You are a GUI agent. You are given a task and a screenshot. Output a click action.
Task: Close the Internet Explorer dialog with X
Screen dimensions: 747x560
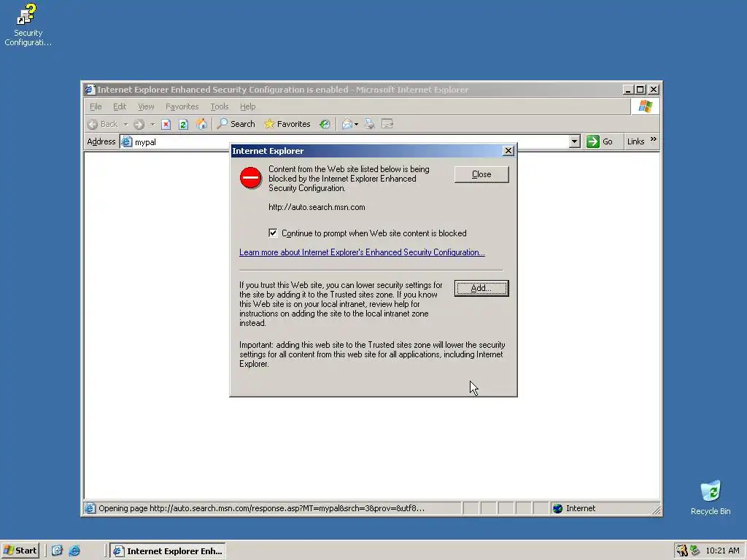(508, 151)
